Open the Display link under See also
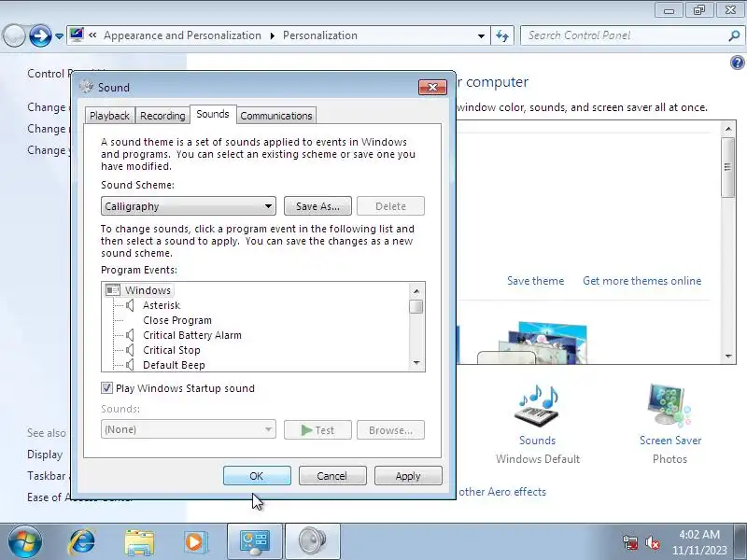Viewport: 747px width, 560px height. [x=45, y=455]
